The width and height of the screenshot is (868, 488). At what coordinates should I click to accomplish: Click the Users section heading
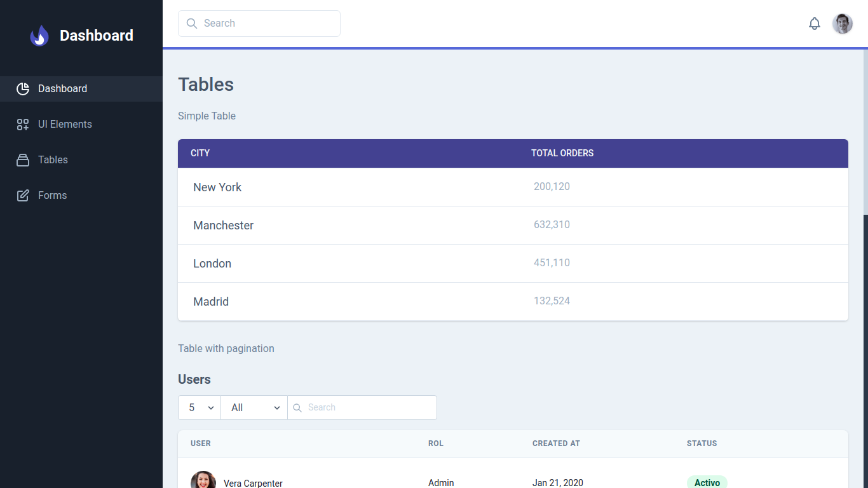[194, 379]
